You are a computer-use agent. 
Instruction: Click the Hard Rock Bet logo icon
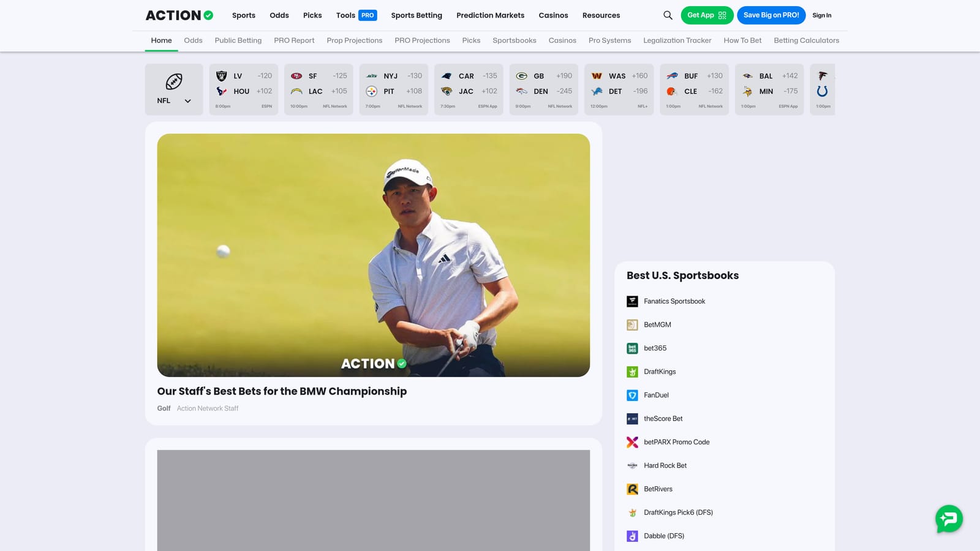click(632, 466)
